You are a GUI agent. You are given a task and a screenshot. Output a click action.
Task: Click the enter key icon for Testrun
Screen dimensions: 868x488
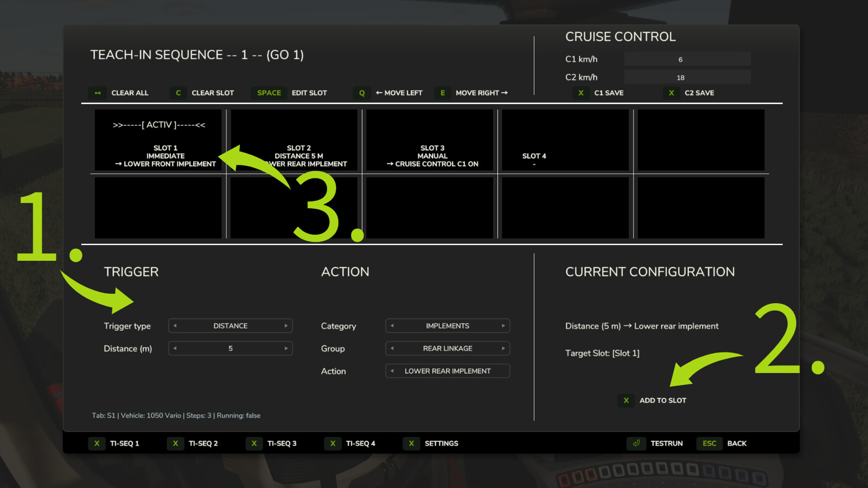click(636, 443)
